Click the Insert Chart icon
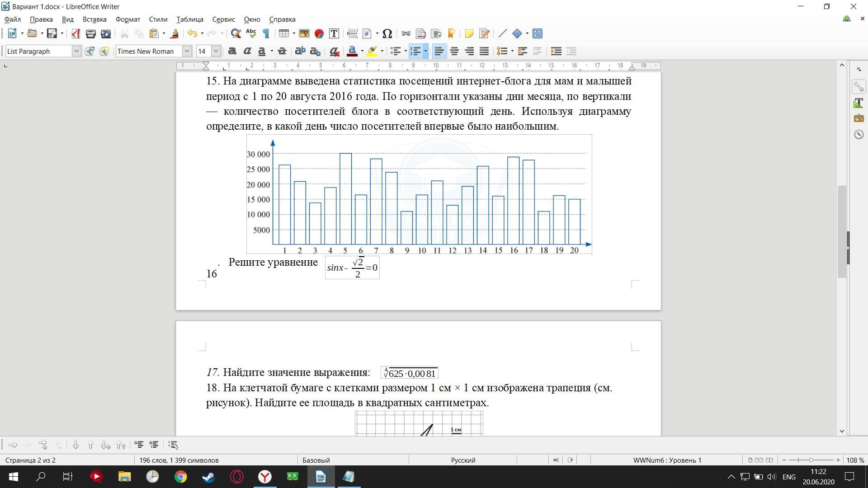 click(x=319, y=33)
